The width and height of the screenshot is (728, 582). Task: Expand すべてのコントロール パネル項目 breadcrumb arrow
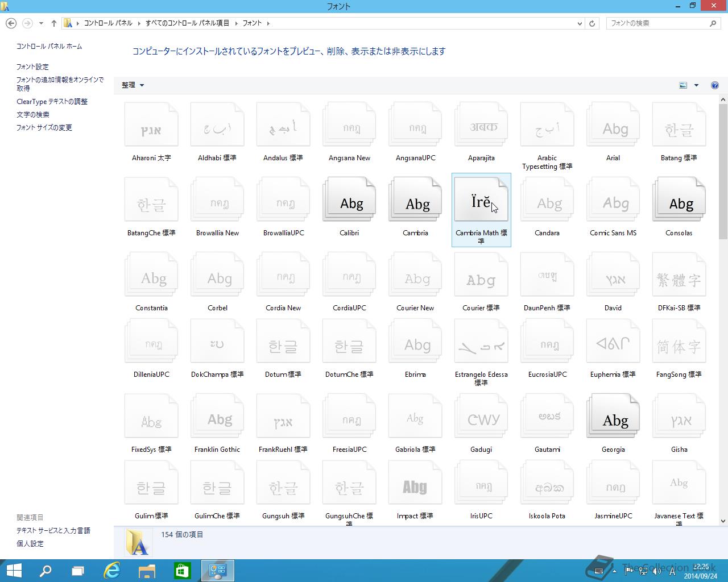click(x=236, y=23)
